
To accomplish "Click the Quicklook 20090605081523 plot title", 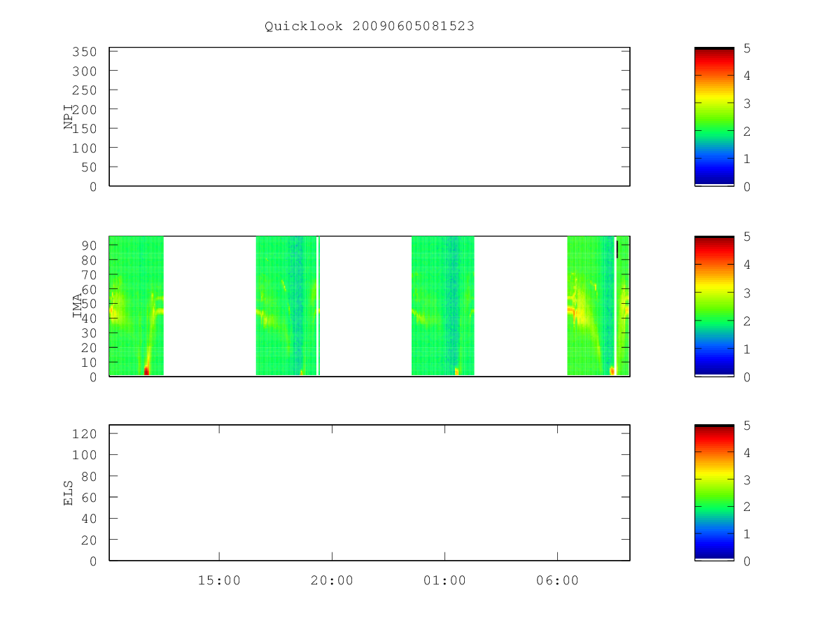I will coord(370,26).
